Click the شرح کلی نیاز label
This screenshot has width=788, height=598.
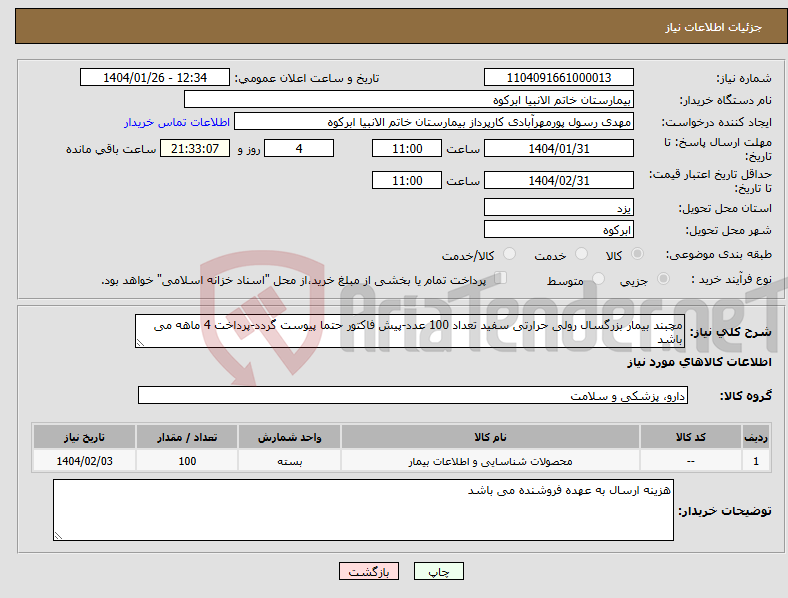coord(731,332)
